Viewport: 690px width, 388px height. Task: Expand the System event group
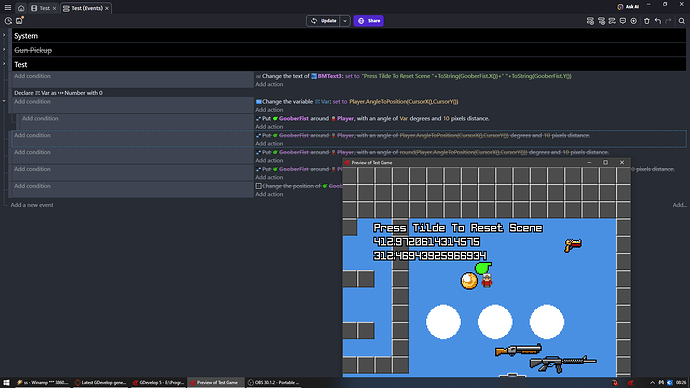click(x=4, y=35)
